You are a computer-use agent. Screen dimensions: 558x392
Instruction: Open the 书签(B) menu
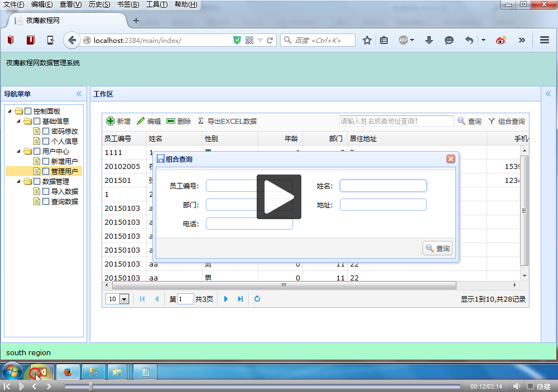tap(128, 4)
